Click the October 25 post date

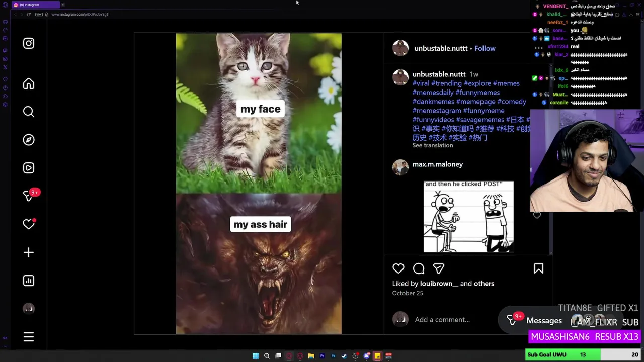click(408, 293)
